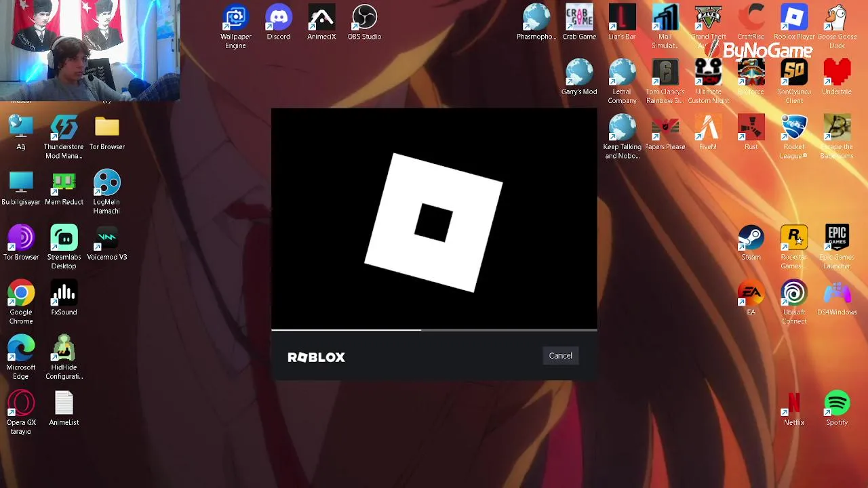Launch HidHide Configuration Client

[x=64, y=358]
